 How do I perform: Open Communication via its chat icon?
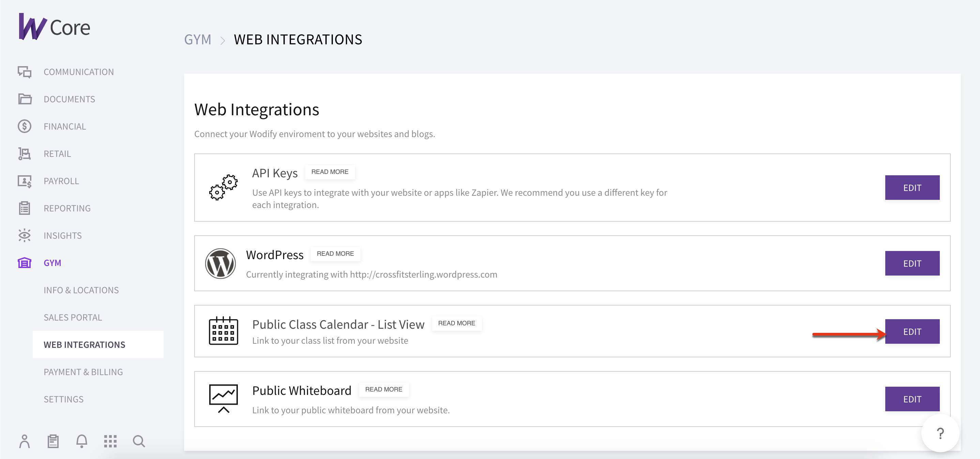pos(25,72)
